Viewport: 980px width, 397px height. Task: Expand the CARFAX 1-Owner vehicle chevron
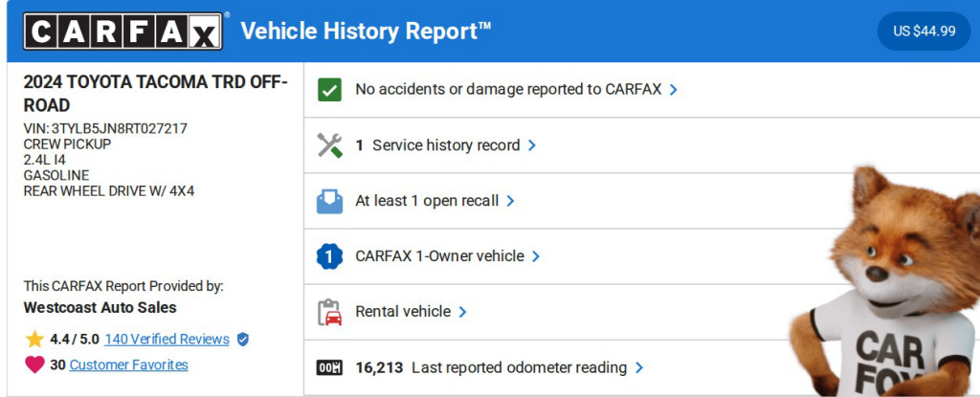coord(536,256)
